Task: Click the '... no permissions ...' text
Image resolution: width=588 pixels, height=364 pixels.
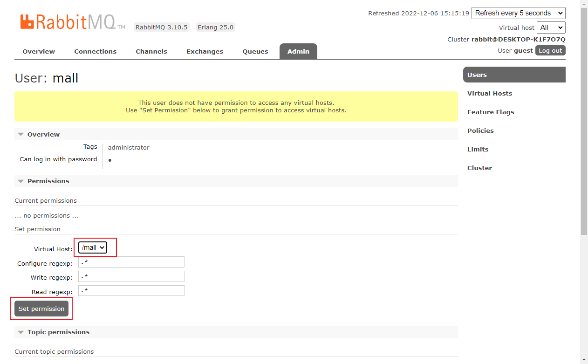Action: 47,215
